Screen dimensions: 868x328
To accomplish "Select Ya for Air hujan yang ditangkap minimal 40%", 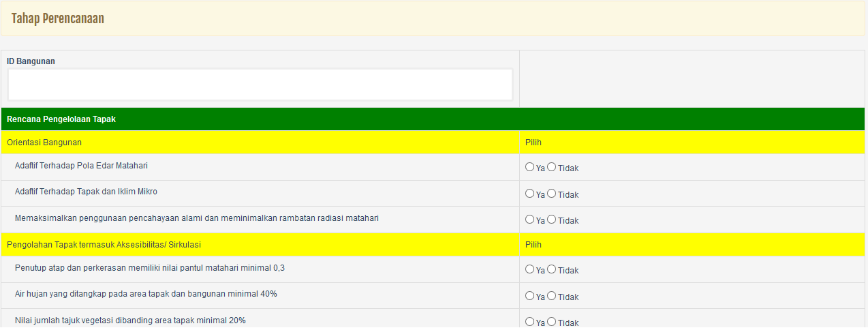I will click(x=529, y=296).
